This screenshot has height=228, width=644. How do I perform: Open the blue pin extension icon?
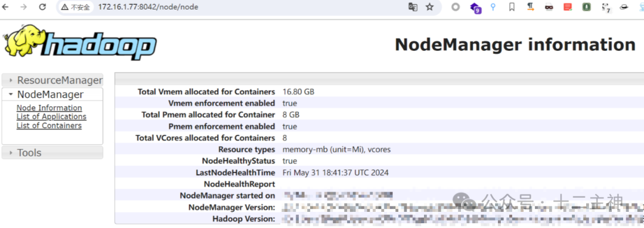[x=493, y=7]
